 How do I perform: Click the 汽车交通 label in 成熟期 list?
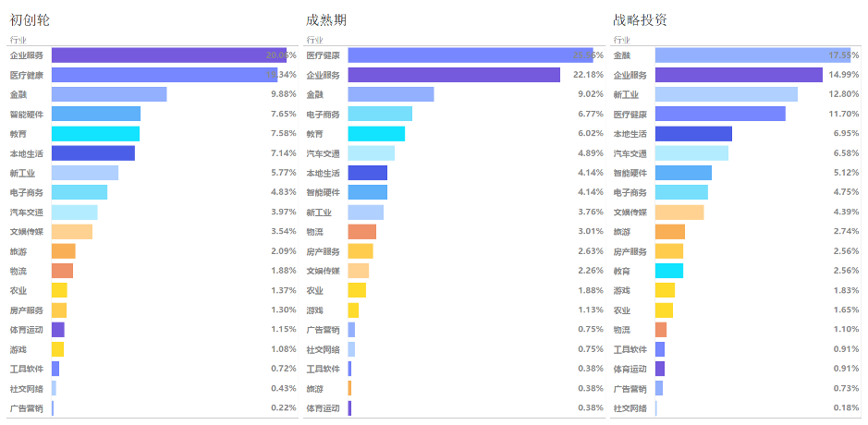click(x=323, y=153)
